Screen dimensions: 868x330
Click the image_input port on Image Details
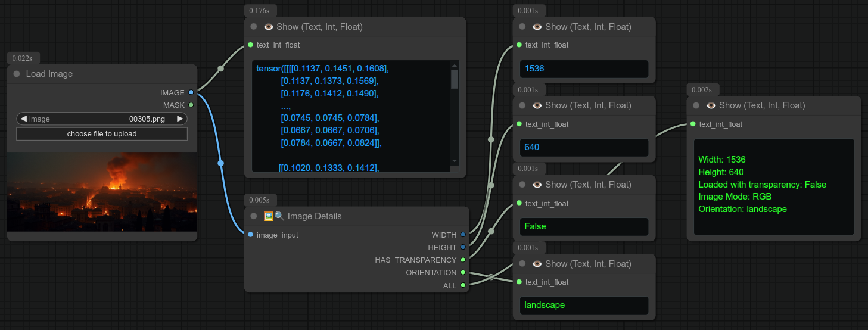pyautogui.click(x=250, y=235)
